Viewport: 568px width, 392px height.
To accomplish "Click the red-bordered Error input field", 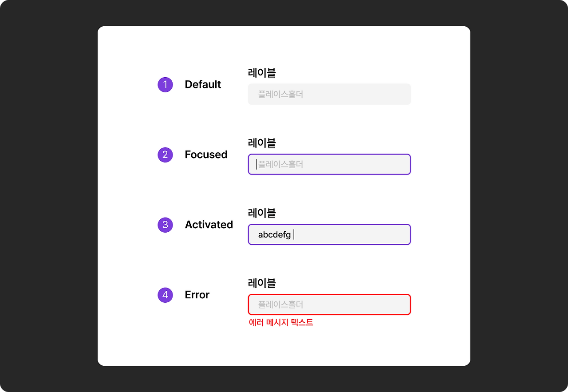I will [329, 305].
